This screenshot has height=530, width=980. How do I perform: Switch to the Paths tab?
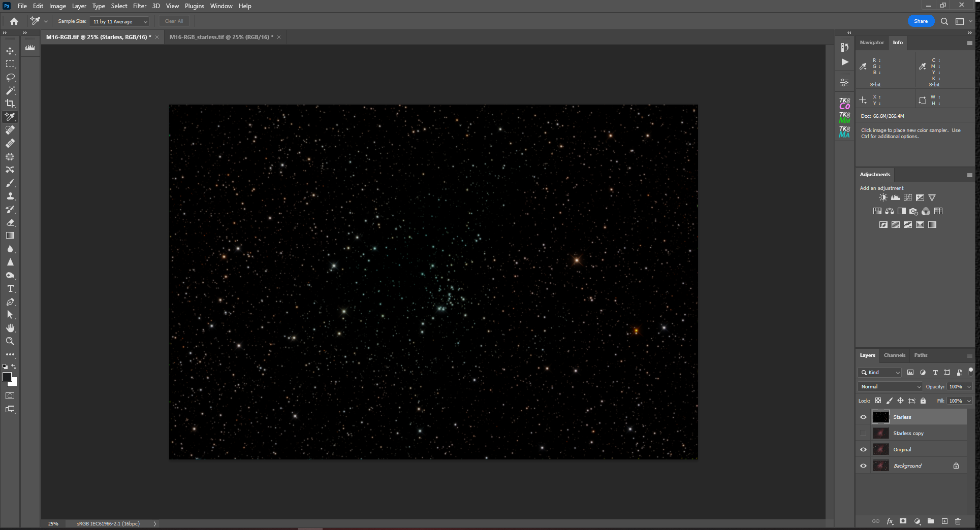[921, 355]
